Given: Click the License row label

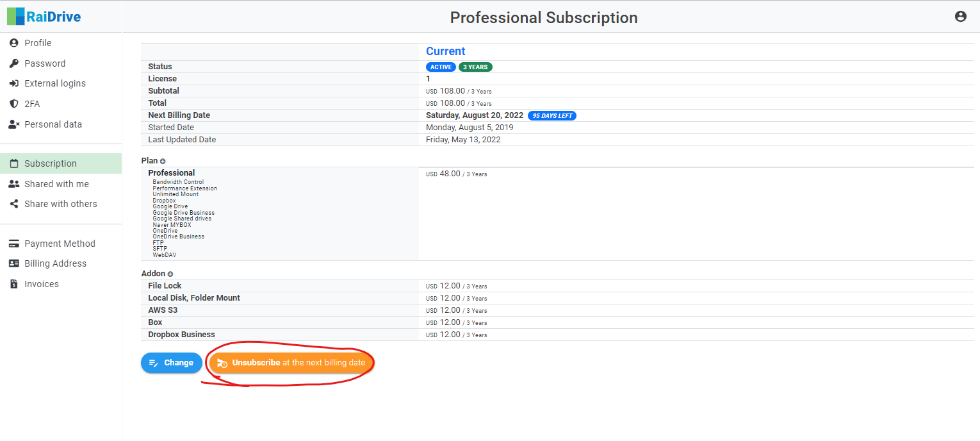Looking at the screenshot, I should (x=163, y=79).
